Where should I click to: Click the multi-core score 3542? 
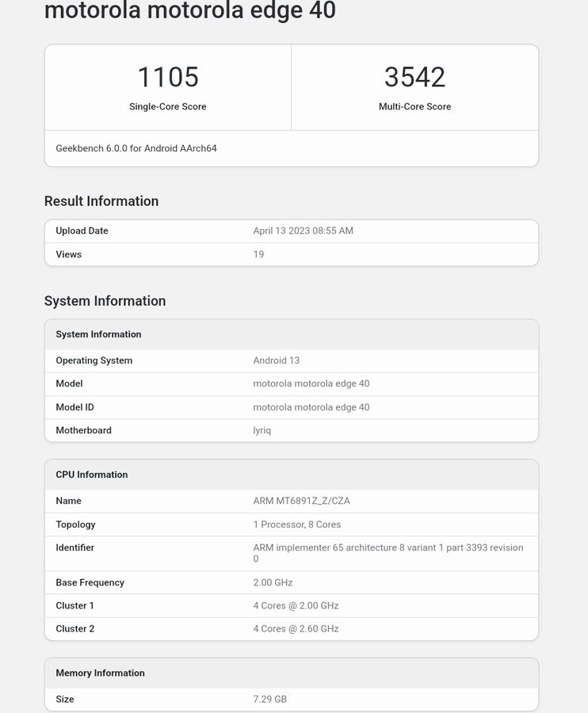pyautogui.click(x=414, y=77)
